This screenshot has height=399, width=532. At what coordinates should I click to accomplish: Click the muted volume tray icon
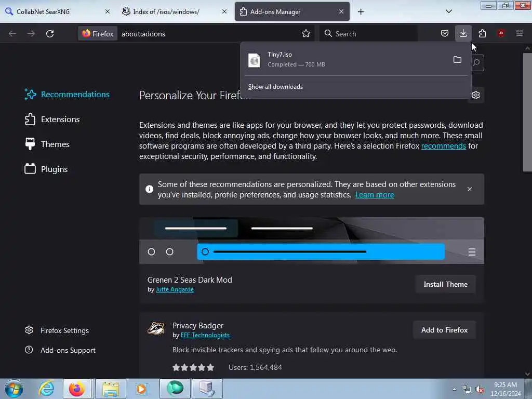(480, 390)
